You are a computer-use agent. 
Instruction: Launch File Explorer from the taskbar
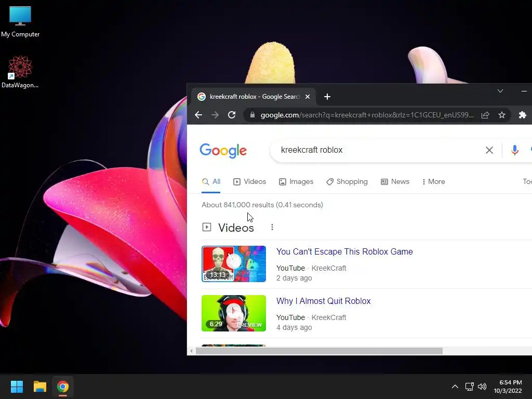tap(39, 387)
